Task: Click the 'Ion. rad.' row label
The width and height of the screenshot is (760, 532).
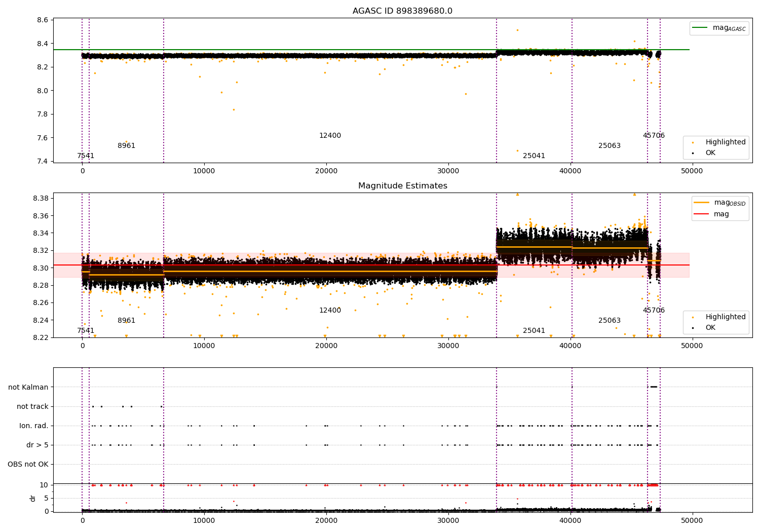Action: [x=34, y=426]
